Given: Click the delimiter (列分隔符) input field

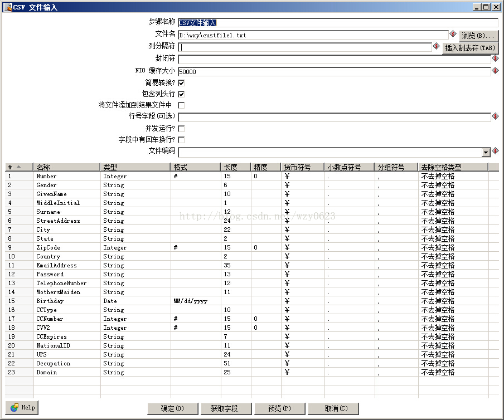Looking at the screenshot, I should (x=305, y=47).
